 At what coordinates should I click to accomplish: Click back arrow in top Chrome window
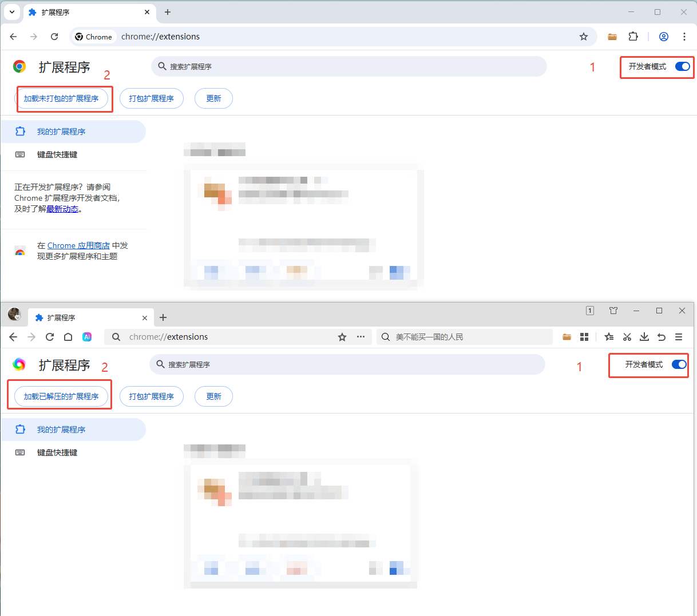coord(14,37)
